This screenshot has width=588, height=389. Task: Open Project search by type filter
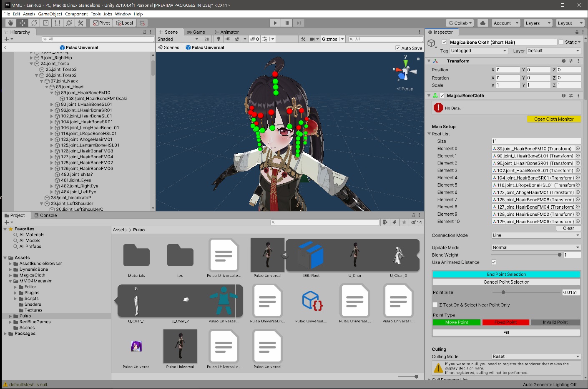[385, 222]
